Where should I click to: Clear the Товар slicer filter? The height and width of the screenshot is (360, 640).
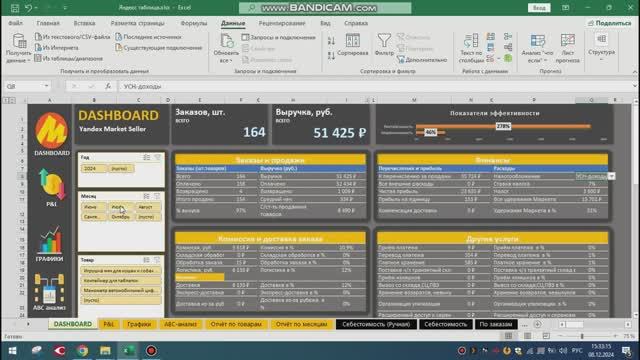pyautogui.click(x=157, y=260)
